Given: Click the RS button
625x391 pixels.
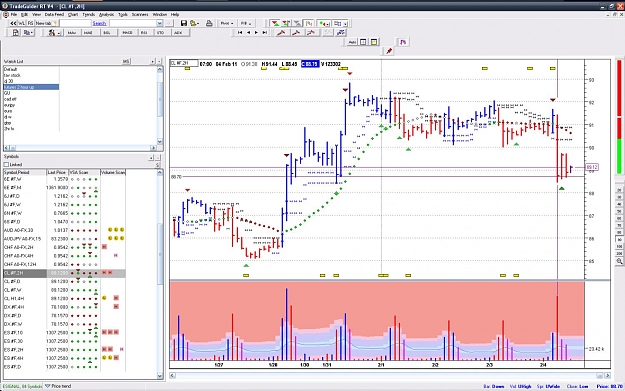Looking at the screenshot, I should (30, 24).
